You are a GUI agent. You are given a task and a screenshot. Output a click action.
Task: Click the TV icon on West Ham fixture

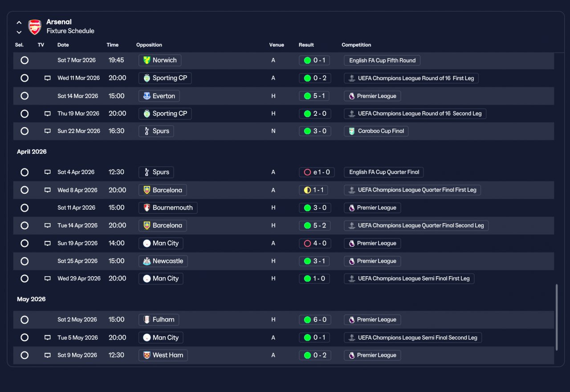48,355
